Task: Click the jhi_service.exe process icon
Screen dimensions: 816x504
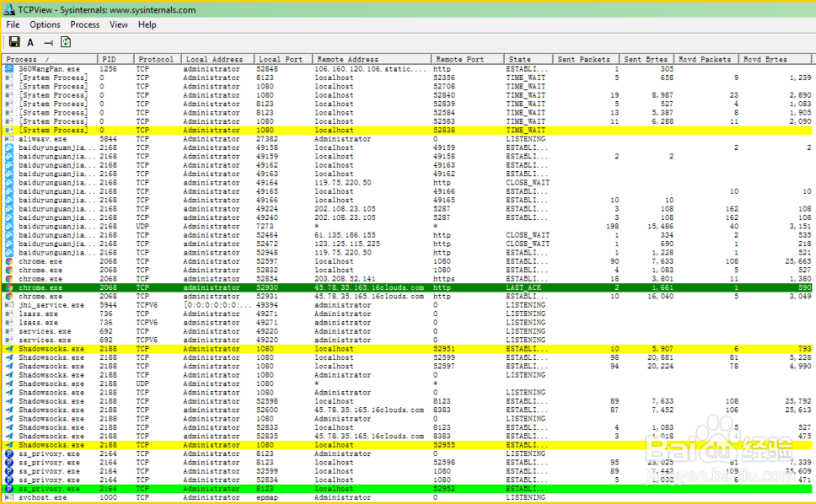Action: pos(9,305)
